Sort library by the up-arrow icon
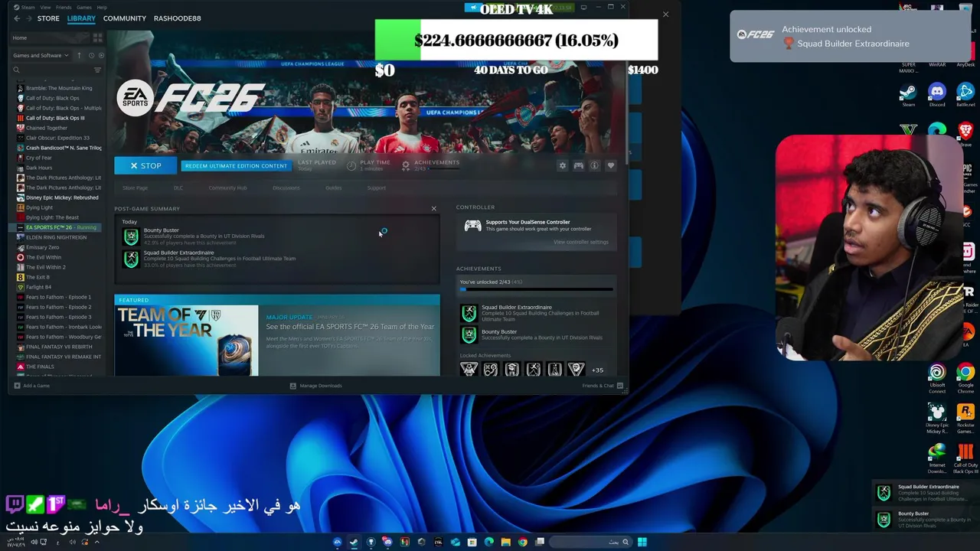 tap(79, 55)
